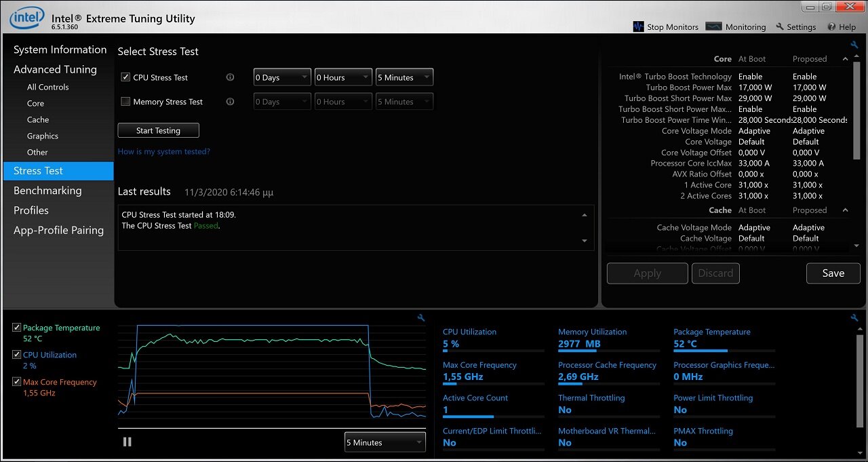Click Start Testing button
The height and width of the screenshot is (462, 868).
(158, 130)
